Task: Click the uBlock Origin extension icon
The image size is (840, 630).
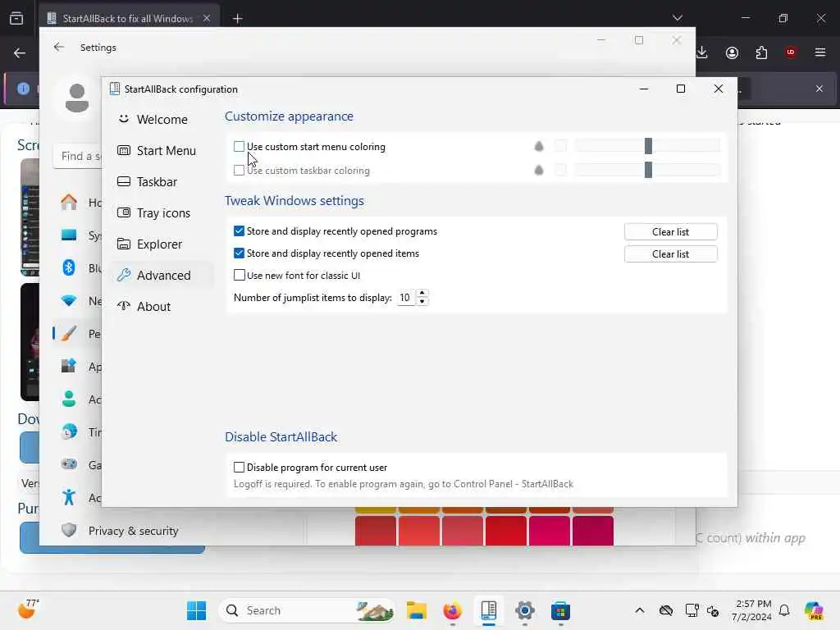Action: [791, 52]
